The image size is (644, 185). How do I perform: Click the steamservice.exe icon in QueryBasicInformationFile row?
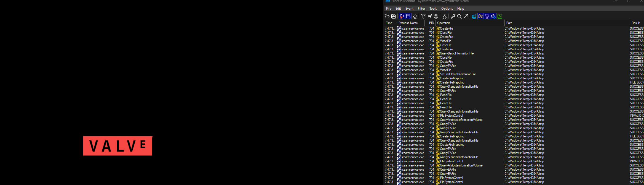[x=399, y=53]
